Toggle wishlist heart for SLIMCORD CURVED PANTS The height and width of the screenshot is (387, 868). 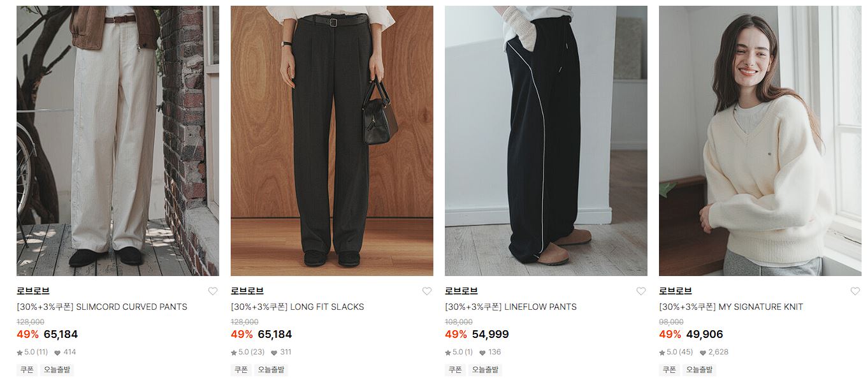click(x=213, y=291)
